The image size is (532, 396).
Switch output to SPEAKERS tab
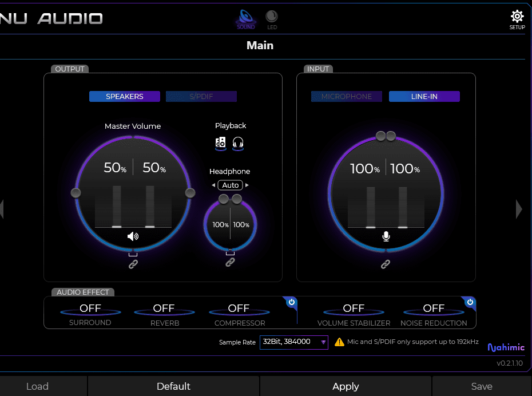125,96
